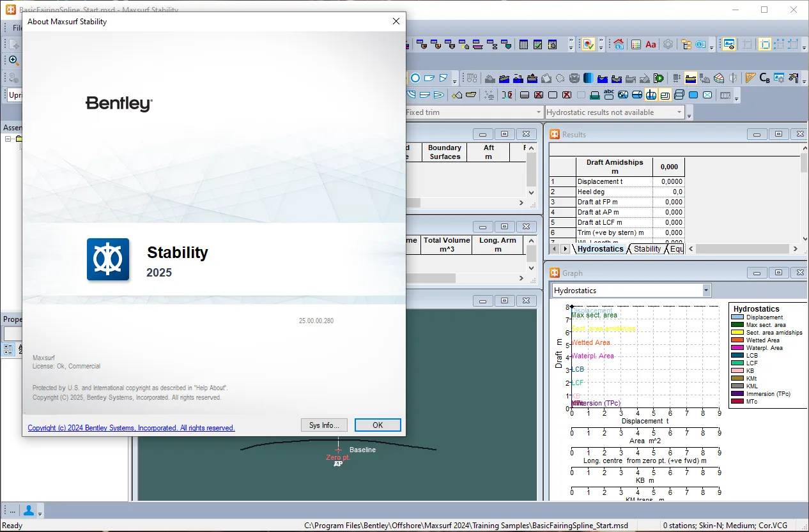Image resolution: width=809 pixels, height=532 pixels.
Task: Click the Max sect. area legend swatch
Action: pyautogui.click(x=738, y=324)
